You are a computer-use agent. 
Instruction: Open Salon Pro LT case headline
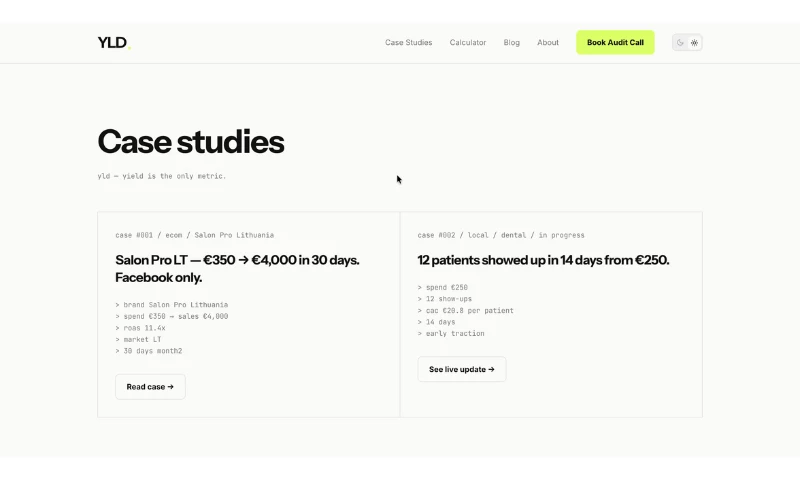pyautogui.click(x=237, y=269)
